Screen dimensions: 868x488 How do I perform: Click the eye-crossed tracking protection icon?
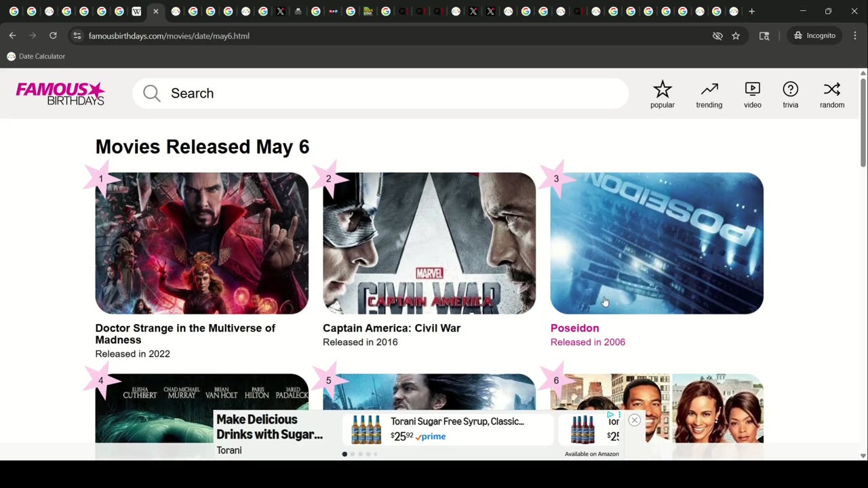point(717,36)
